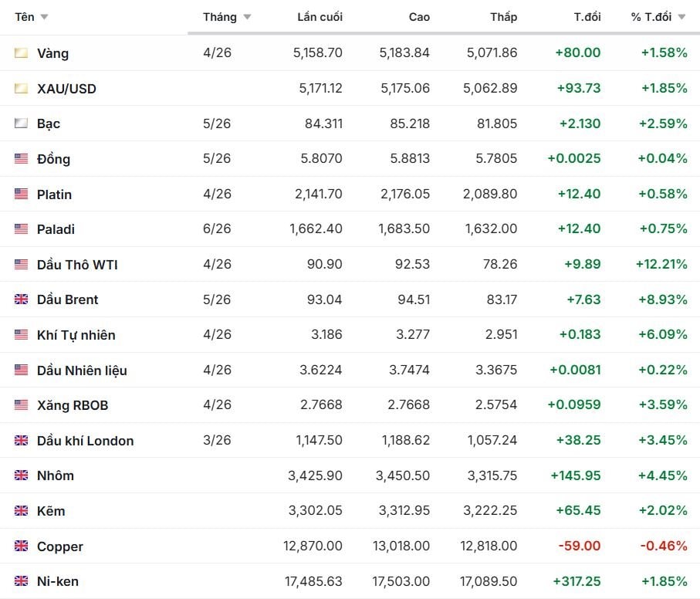Click the UK flag icon beside Ni-ken
This screenshot has height=599, width=700.
(21, 581)
